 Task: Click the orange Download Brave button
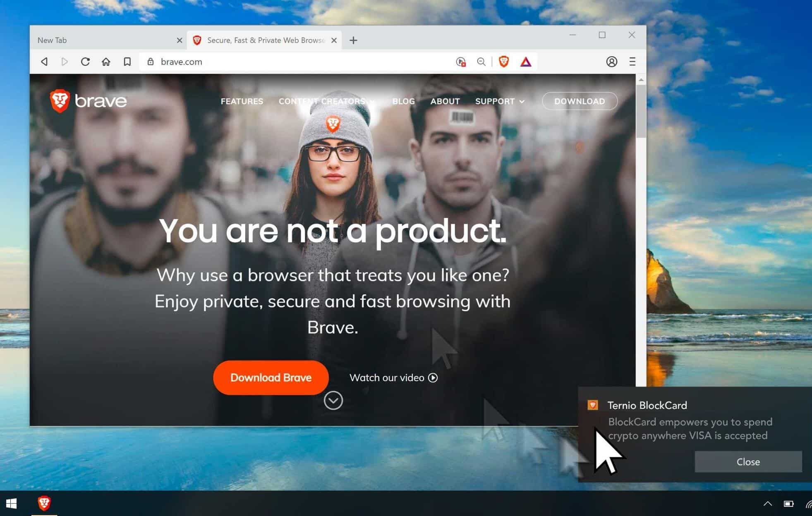271,377
